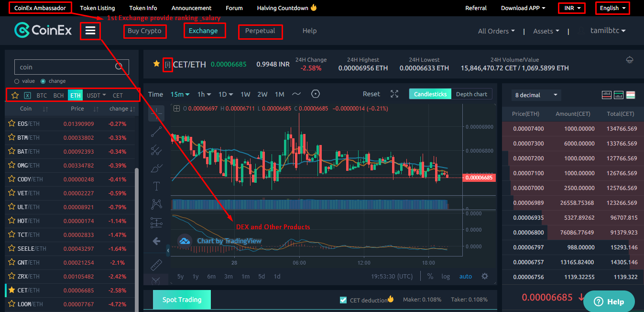Open the Perpetual nav tab
The width and height of the screenshot is (644, 312).
tap(260, 31)
